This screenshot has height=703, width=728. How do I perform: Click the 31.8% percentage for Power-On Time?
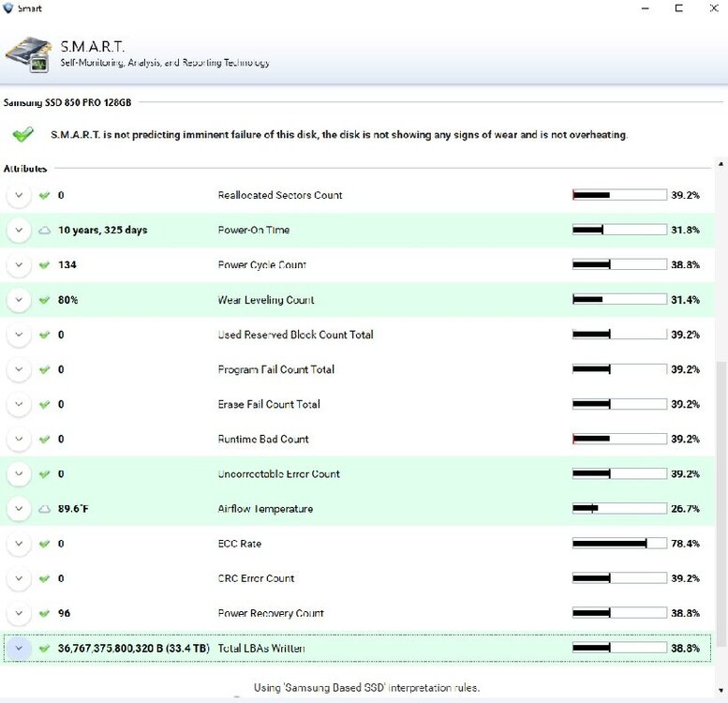pyautogui.click(x=685, y=230)
